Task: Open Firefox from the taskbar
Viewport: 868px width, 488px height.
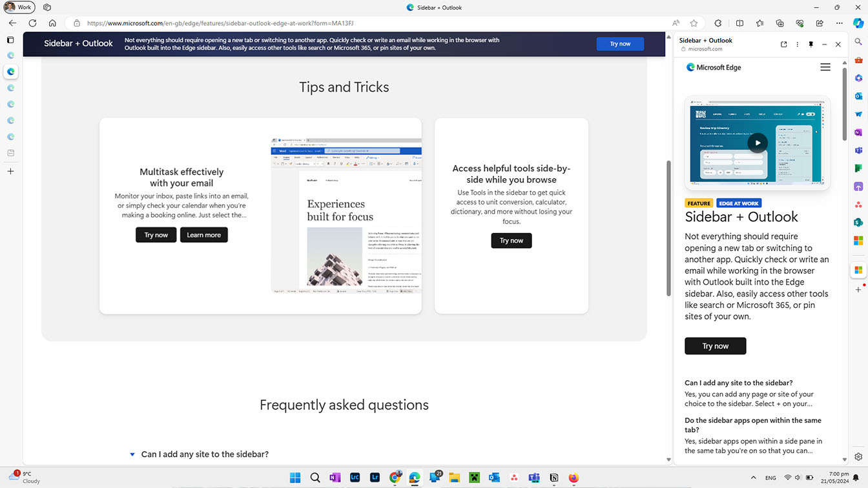Action: tap(573, 478)
